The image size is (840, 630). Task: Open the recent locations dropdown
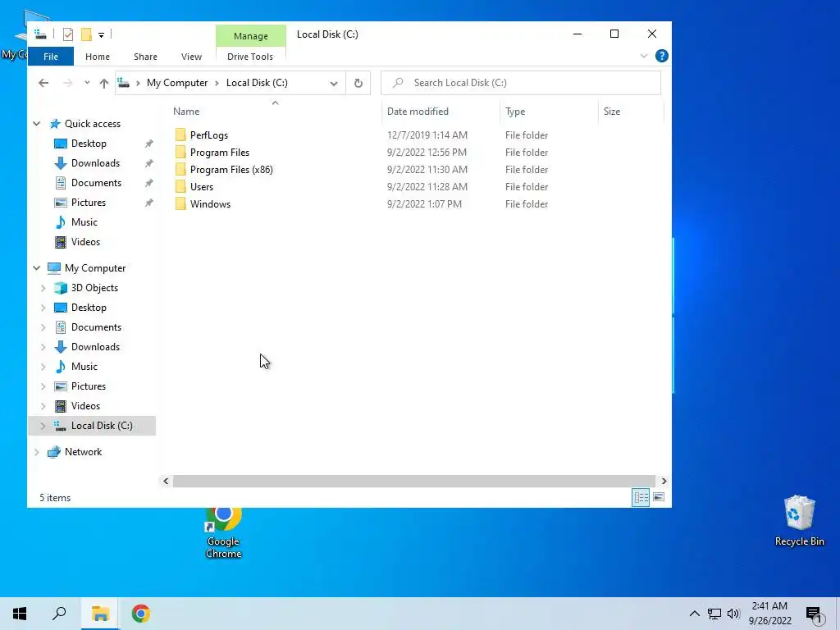87,83
